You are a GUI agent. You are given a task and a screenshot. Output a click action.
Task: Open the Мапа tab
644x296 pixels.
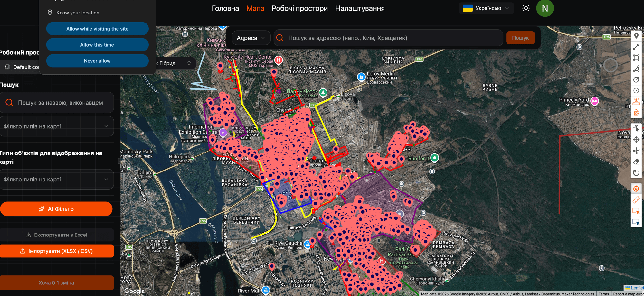pyautogui.click(x=255, y=8)
